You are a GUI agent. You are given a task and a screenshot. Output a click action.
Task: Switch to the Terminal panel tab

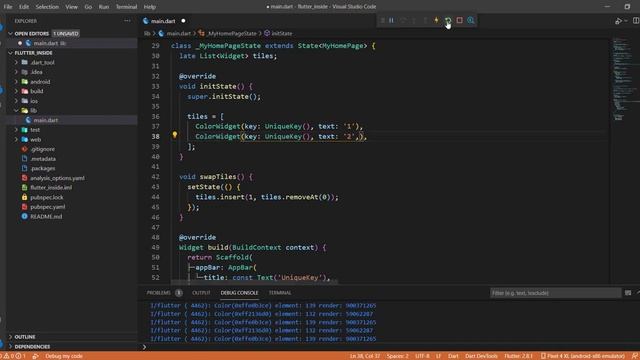280,293
